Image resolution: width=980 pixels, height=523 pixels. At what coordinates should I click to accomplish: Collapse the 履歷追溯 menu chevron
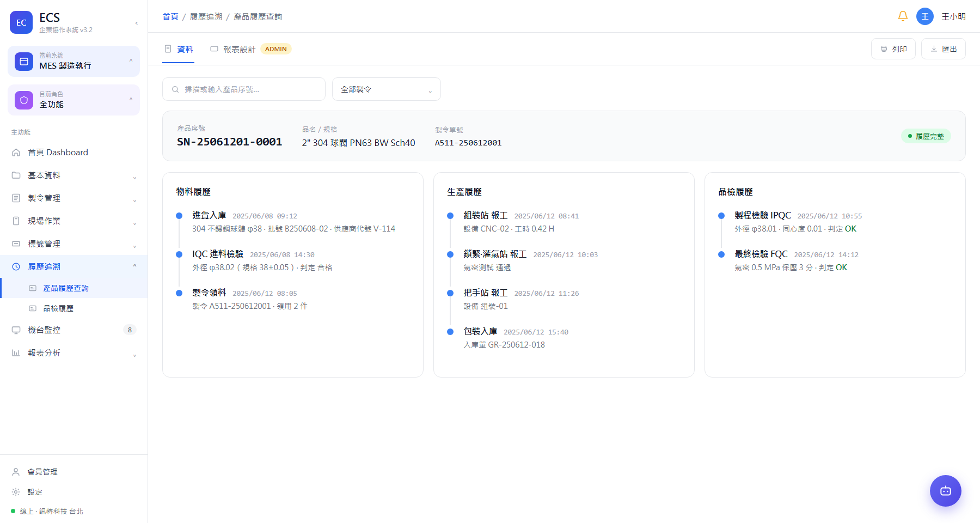(134, 266)
